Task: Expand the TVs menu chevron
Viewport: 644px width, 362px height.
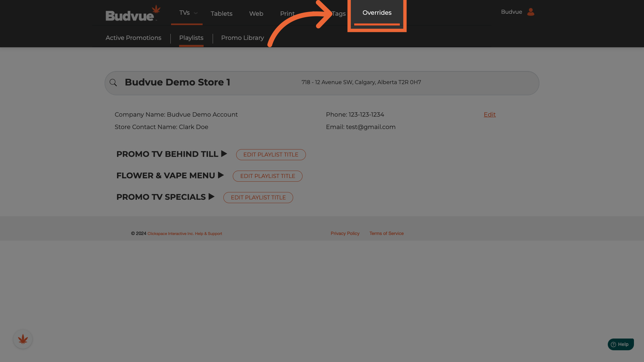Action: coord(196,13)
